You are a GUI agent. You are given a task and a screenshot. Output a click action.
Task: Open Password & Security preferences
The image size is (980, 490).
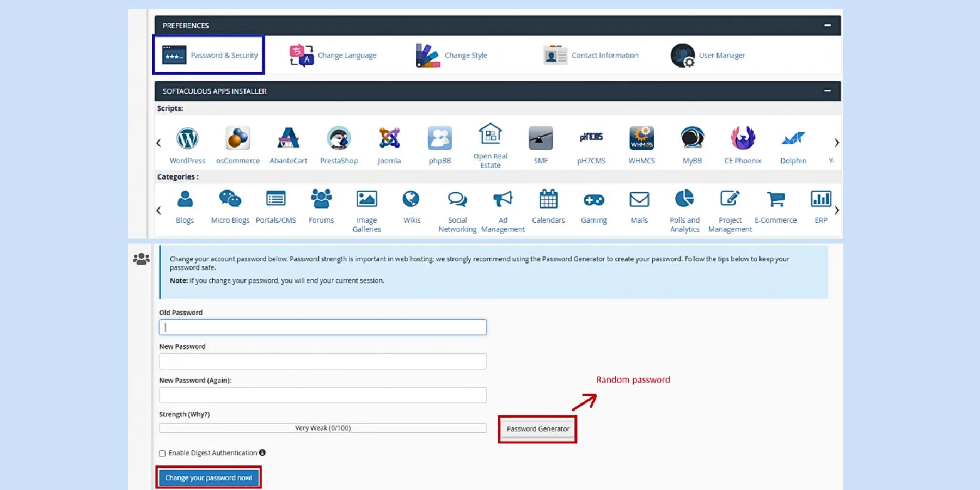[209, 54]
